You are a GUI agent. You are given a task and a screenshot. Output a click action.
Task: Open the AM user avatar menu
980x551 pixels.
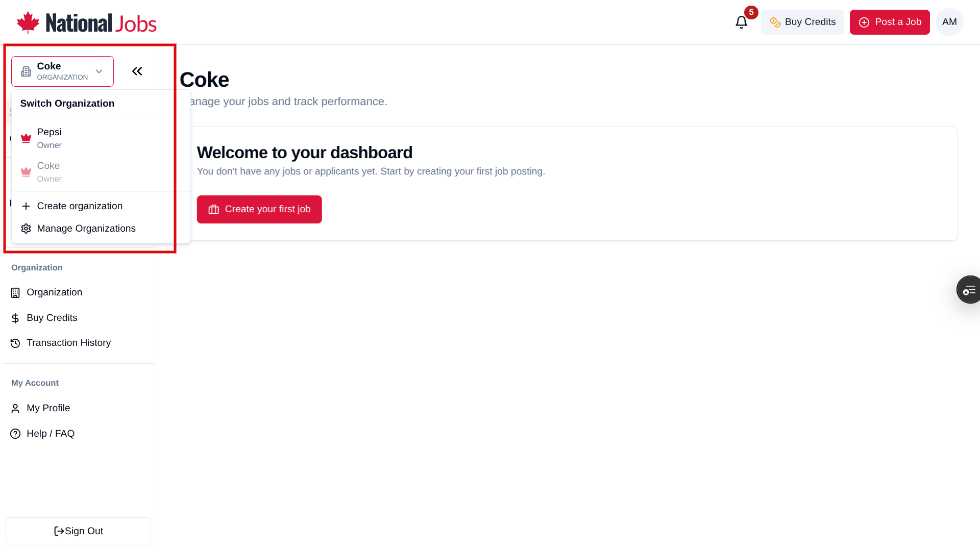pyautogui.click(x=949, y=22)
